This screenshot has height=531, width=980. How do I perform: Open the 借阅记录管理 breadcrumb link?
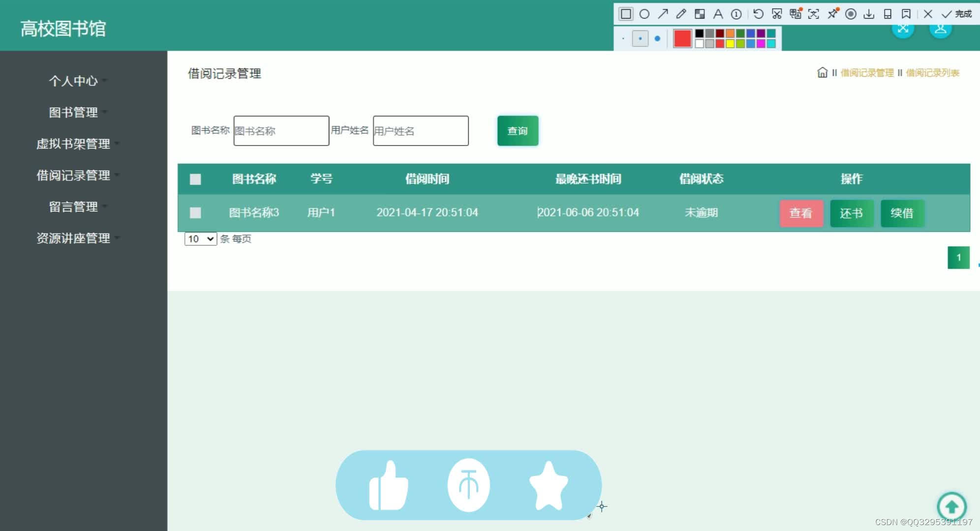[x=867, y=73]
